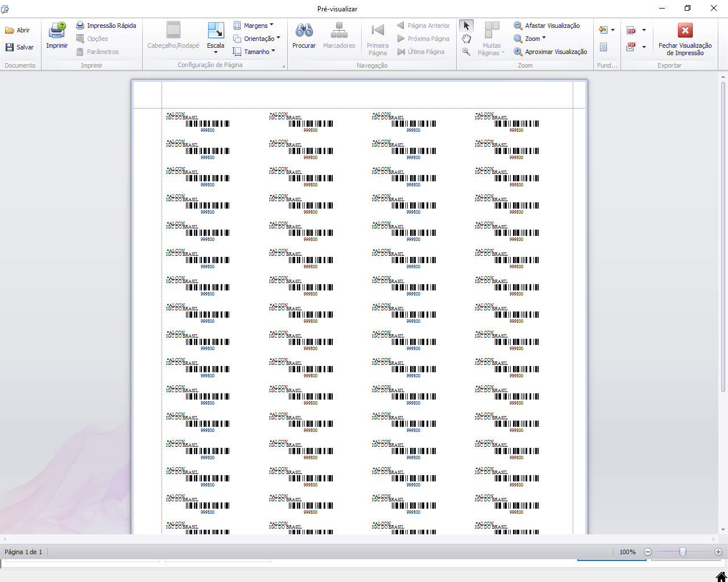The image size is (728, 582).
Task: Open Cabeçalho/Rodapé header and footer settings
Action: pos(173,35)
